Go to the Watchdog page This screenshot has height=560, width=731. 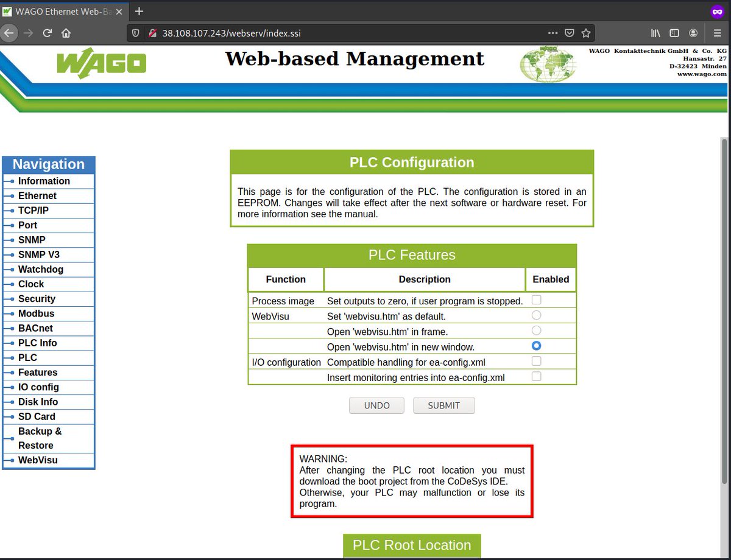coord(41,269)
